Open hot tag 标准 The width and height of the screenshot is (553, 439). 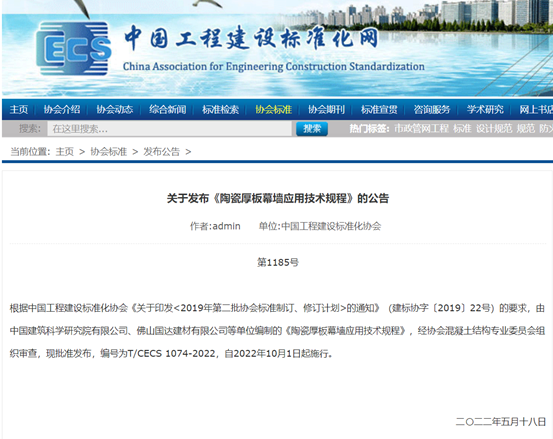coord(462,129)
